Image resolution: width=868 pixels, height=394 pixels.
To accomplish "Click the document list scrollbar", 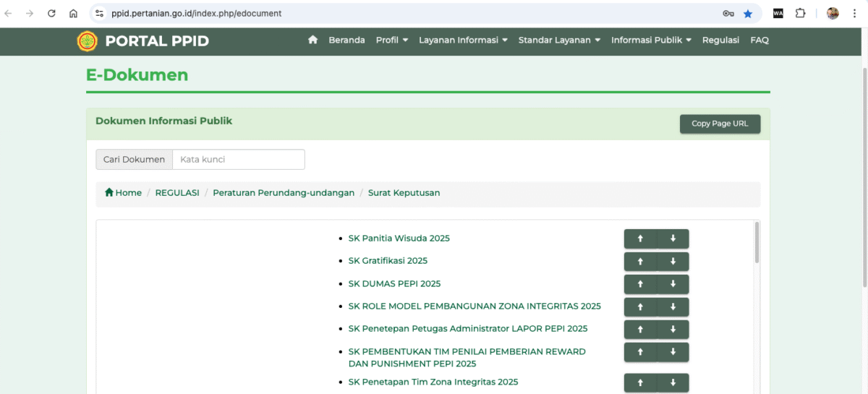I will pos(757,243).
